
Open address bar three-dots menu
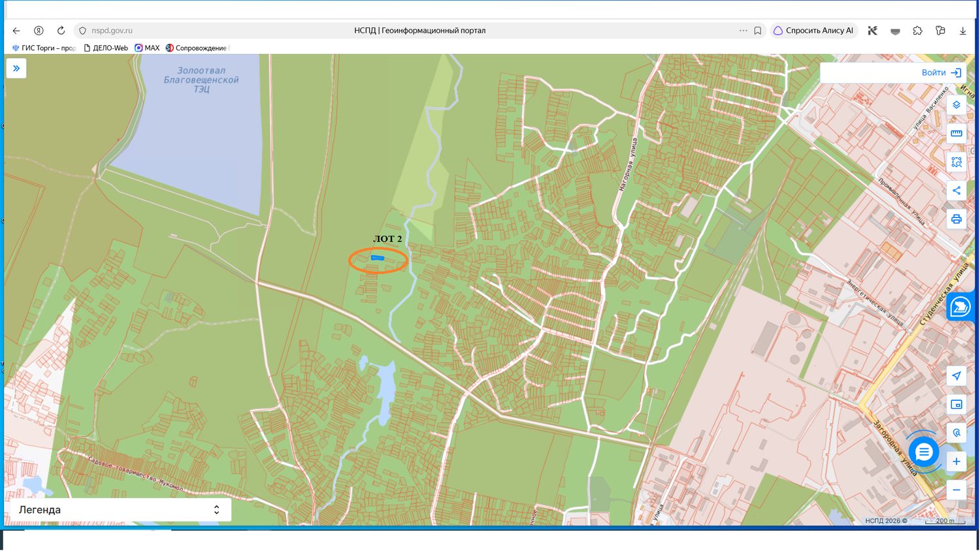click(743, 31)
